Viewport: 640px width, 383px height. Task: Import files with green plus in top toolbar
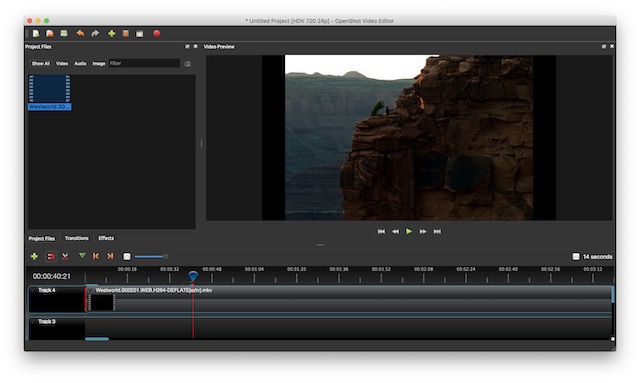111,33
